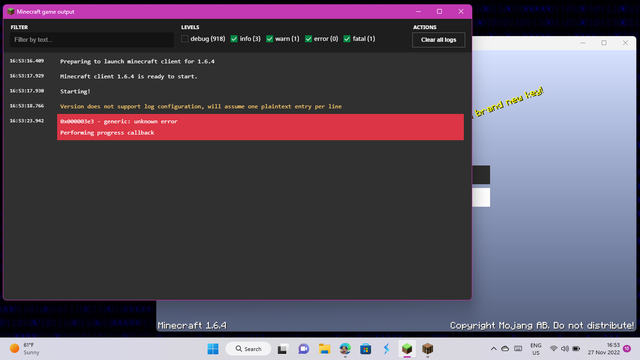
Task: Minimize the Minecraft game output window
Action: (x=418, y=11)
